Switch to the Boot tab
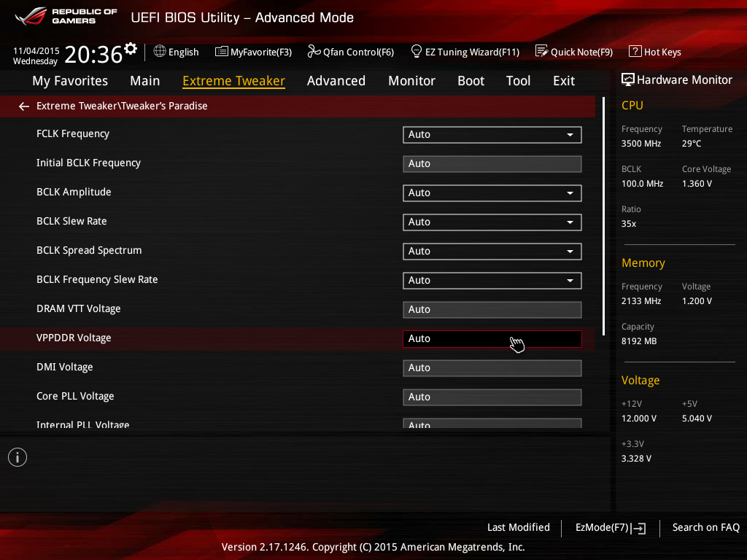Image resolution: width=747 pixels, height=560 pixels. pyautogui.click(x=471, y=81)
